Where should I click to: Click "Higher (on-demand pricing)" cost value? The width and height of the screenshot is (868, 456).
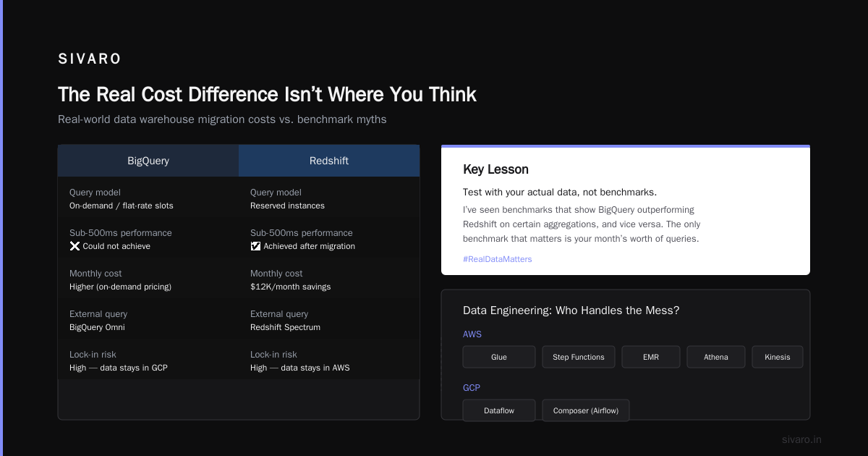120,287
